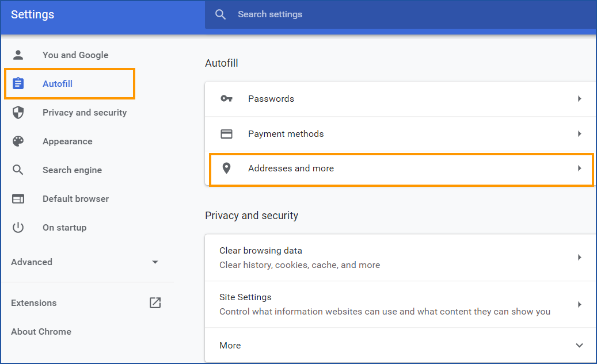Select Search engine in the sidebar
Image resolution: width=597 pixels, height=364 pixels.
73,170
